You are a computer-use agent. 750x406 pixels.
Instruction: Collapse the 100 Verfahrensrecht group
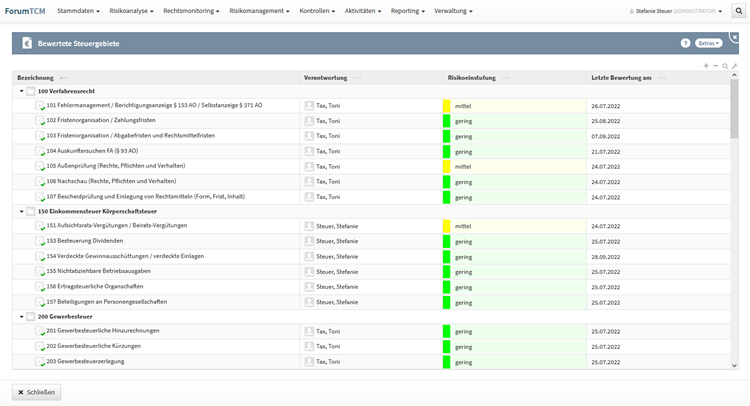(x=21, y=91)
